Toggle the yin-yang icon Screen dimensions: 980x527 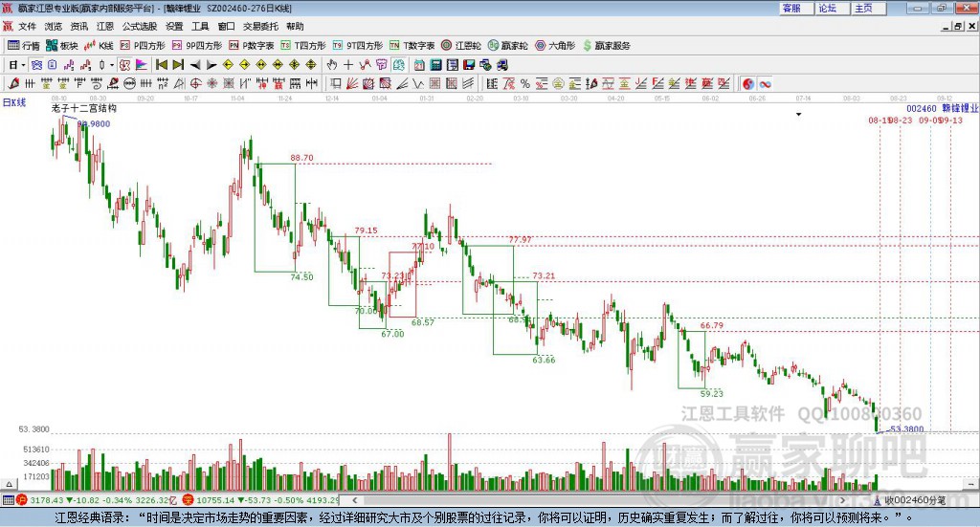point(748,83)
